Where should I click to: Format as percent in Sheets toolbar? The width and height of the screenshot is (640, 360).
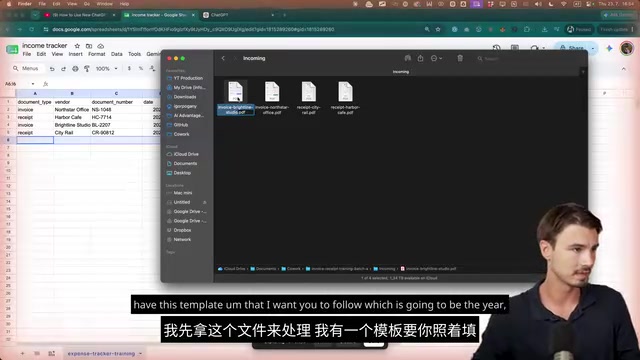pyautogui.click(x=141, y=69)
